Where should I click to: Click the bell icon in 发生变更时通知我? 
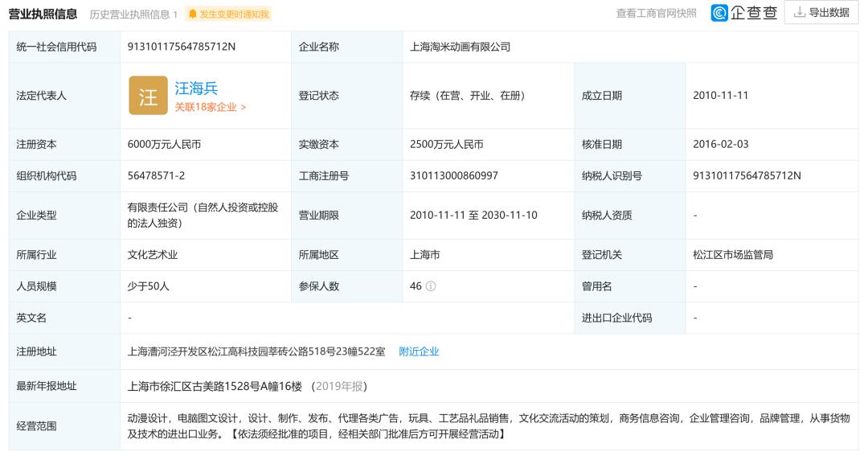193,14
